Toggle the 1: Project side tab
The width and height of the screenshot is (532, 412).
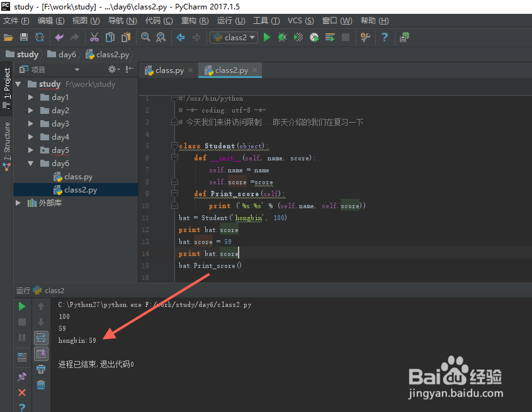pos(7,87)
